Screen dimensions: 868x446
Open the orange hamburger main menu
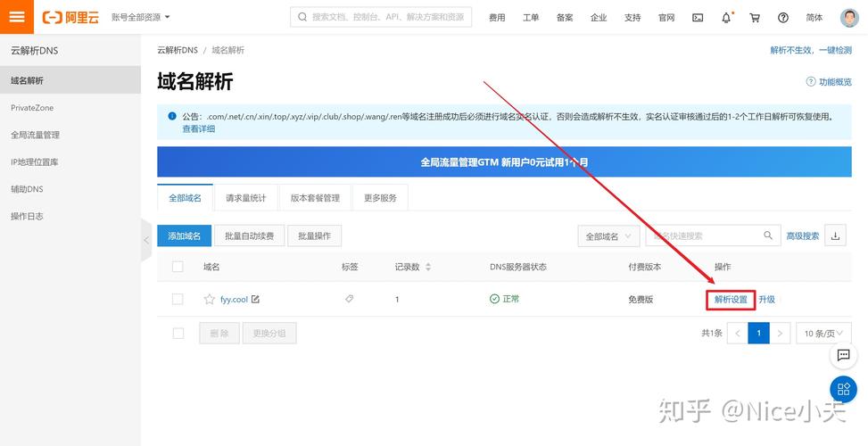click(17, 17)
